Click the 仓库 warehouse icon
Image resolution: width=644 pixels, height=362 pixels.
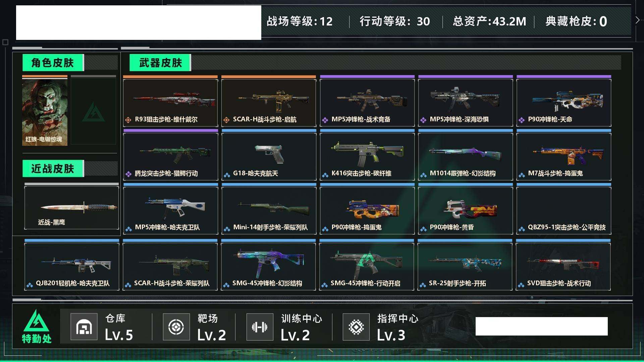click(84, 327)
